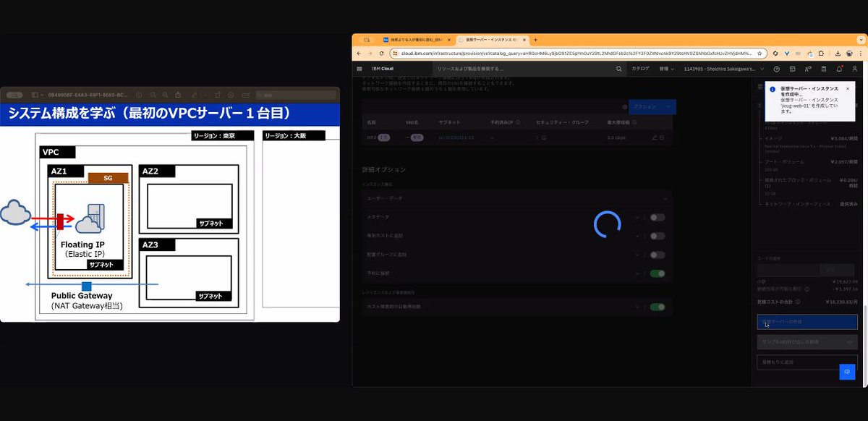Open the Chrome extensions puzzle icon
This screenshot has width=868, height=421.
[x=822, y=53]
